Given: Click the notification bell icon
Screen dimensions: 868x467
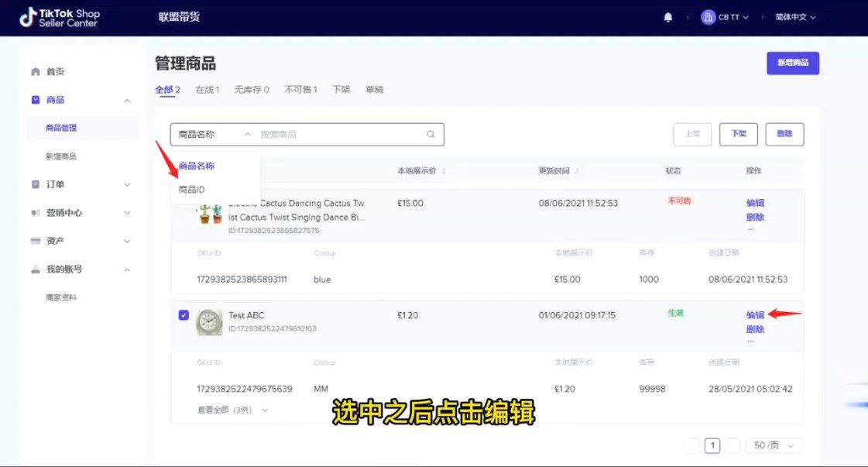Looking at the screenshot, I should pyautogui.click(x=668, y=18).
